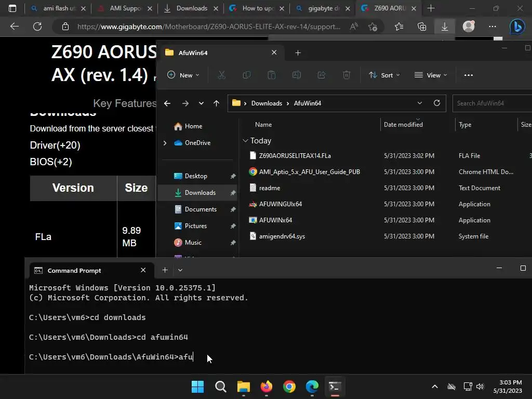
Task: Switch to the Downloads browser tab
Action: 191,8
